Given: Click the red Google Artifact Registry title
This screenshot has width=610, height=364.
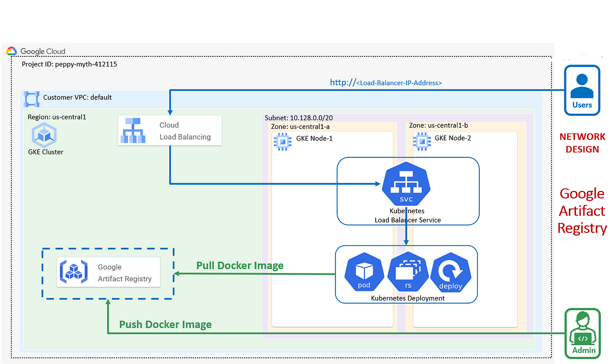Looking at the screenshot, I should coord(582,211).
